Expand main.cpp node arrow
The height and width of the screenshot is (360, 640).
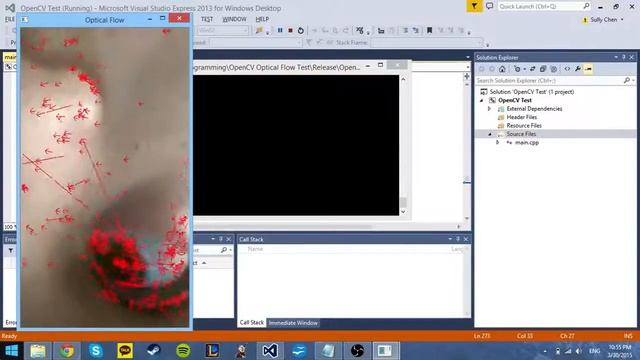pos(498,142)
